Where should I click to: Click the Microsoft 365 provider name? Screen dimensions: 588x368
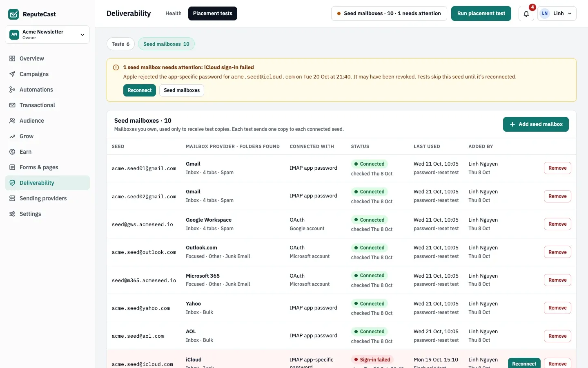pyautogui.click(x=203, y=276)
